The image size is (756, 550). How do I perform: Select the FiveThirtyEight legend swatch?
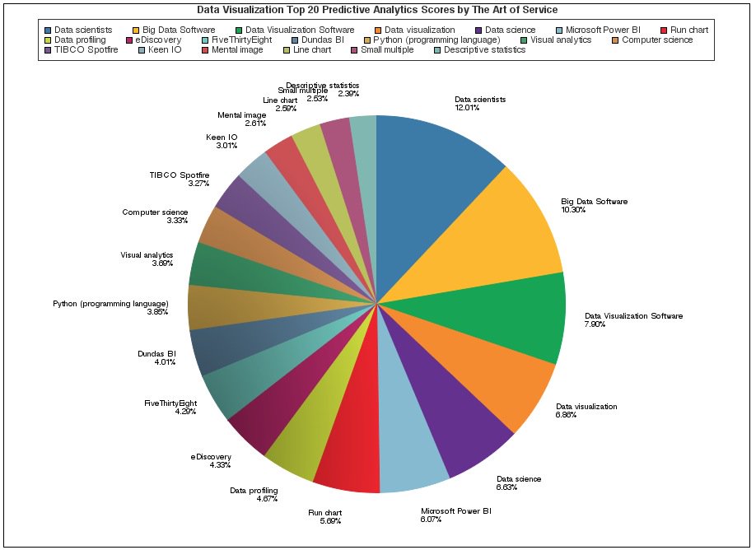point(203,41)
